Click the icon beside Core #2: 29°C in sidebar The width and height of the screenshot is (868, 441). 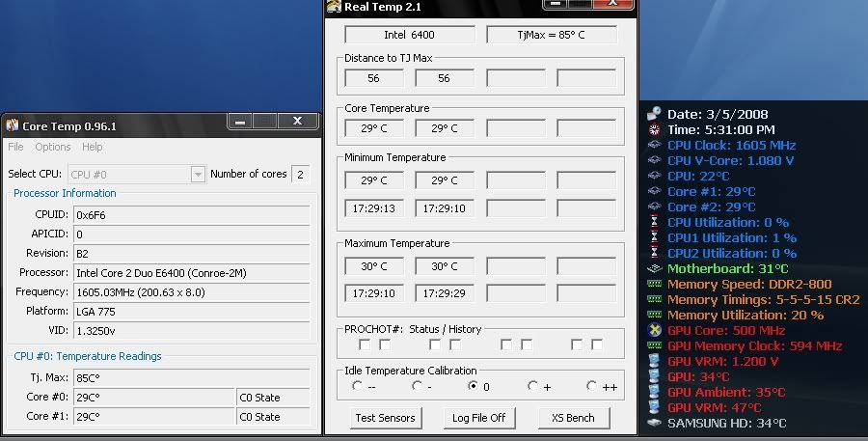pos(654,207)
